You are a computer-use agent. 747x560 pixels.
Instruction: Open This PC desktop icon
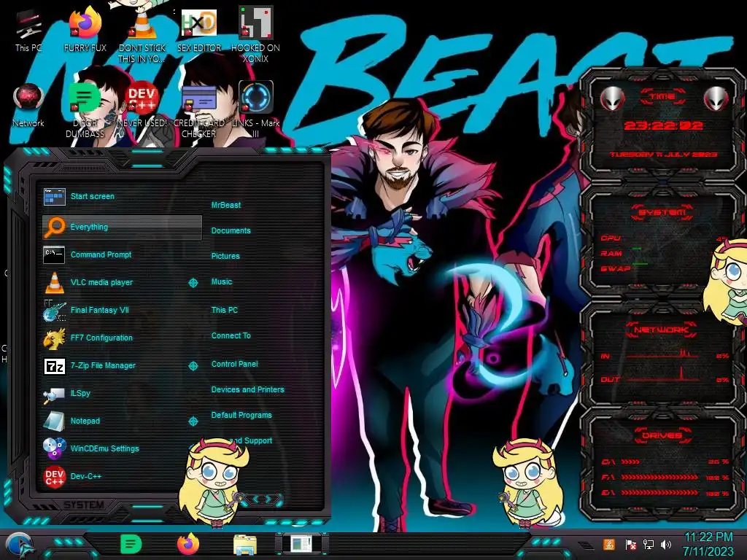pos(28,29)
